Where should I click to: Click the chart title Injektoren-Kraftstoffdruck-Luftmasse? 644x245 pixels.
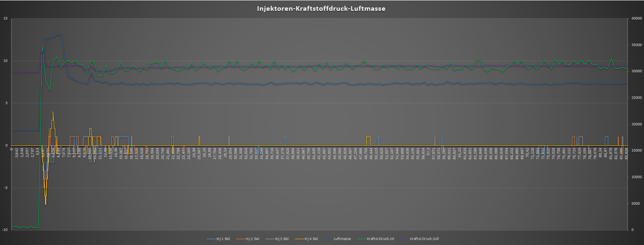[321, 8]
